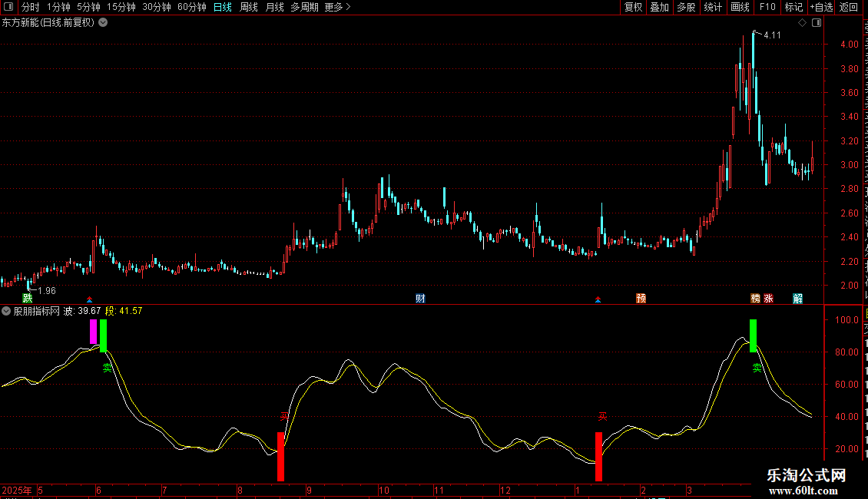Click the 80.00 indicator axis label
The height and width of the screenshot is (499, 868).
click(847, 352)
